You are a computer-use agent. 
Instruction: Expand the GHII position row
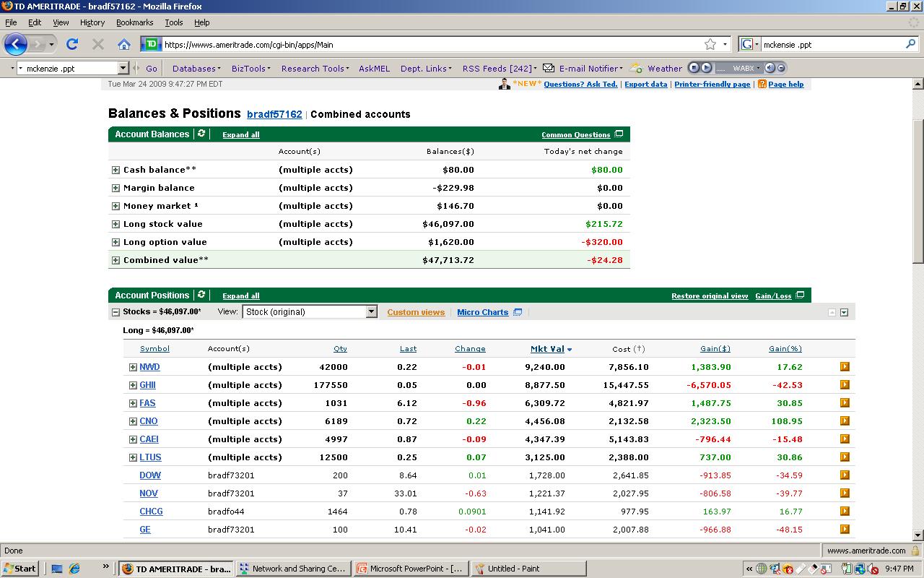pos(133,385)
